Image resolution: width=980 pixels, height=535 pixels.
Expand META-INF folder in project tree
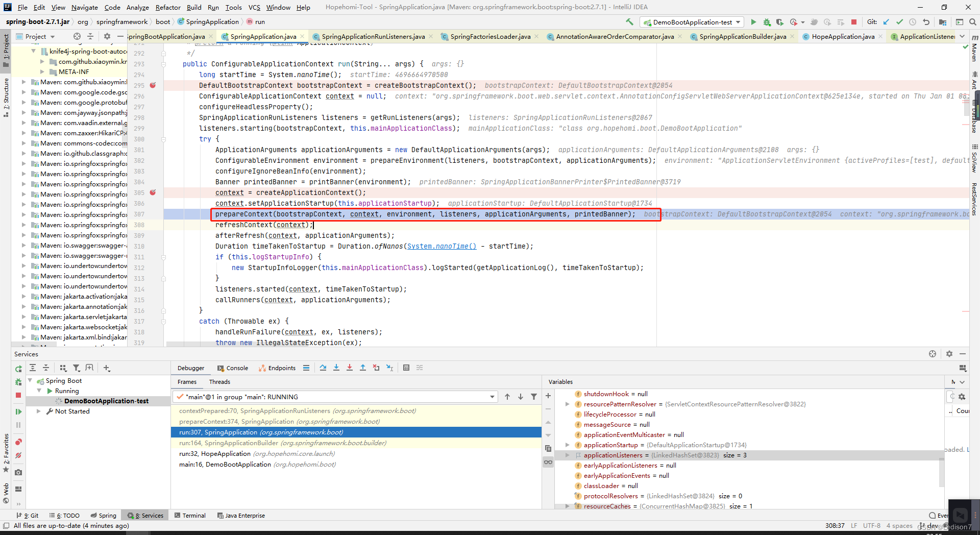[x=43, y=71]
